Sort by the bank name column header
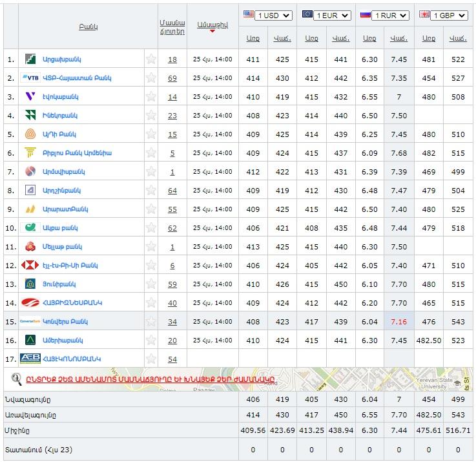The height and width of the screenshot is (462, 476). (88, 27)
